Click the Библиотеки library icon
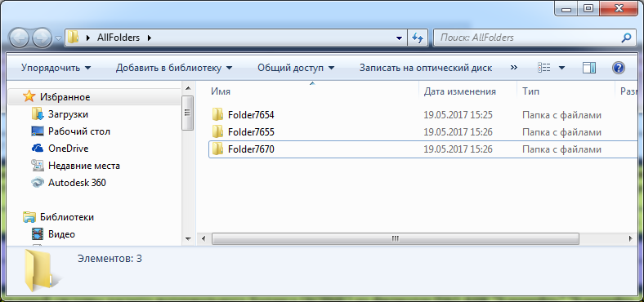644x302 pixels. click(x=29, y=217)
